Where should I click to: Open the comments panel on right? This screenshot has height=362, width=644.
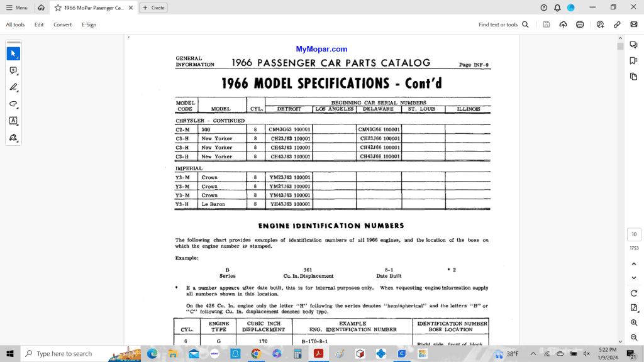(x=633, y=45)
